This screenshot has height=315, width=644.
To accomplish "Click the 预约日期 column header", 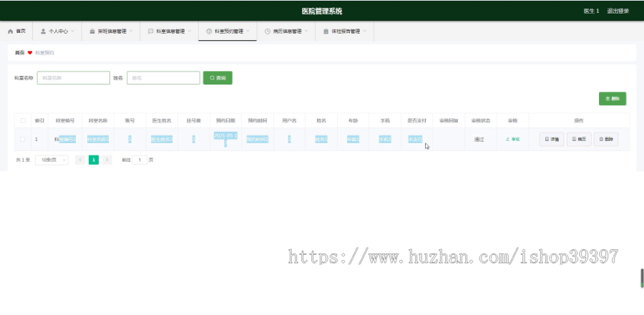I will (x=225, y=121).
